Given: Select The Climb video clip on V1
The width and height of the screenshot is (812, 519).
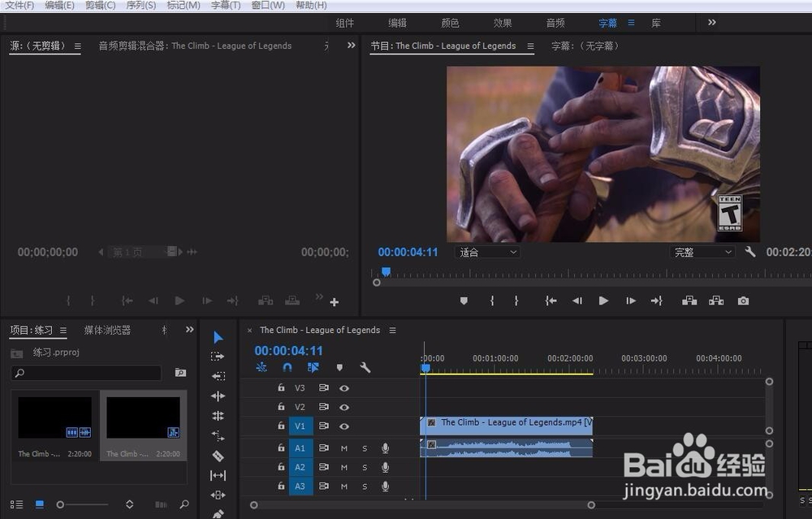Looking at the screenshot, I should click(x=506, y=426).
